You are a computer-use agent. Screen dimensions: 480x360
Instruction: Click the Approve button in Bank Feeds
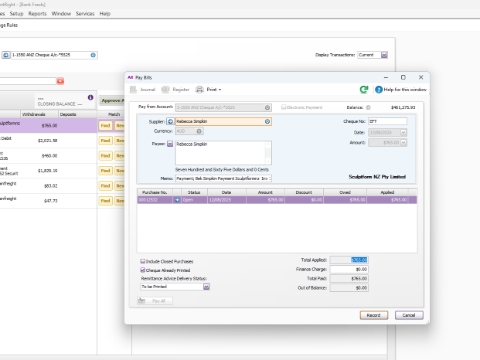(112, 101)
